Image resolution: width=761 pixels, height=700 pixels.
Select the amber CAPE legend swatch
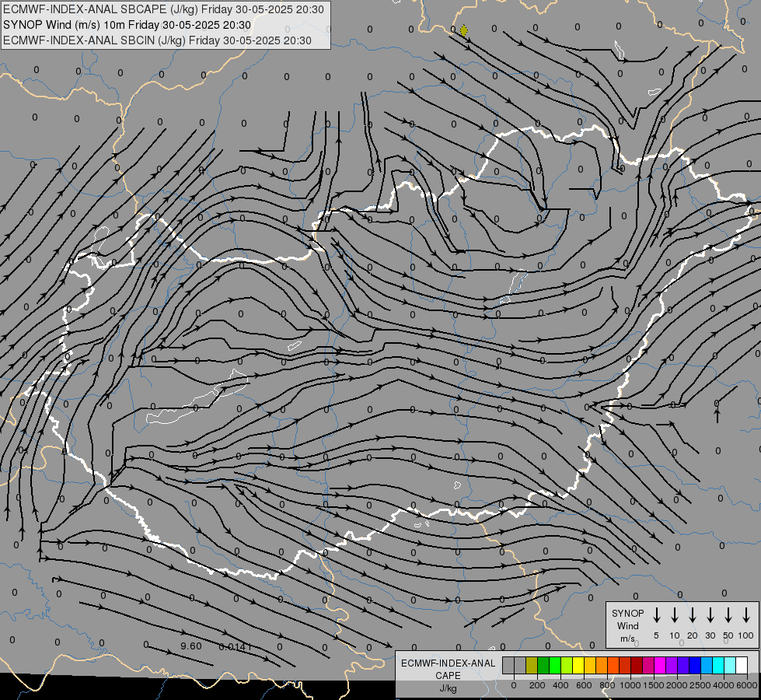pyautogui.click(x=590, y=665)
